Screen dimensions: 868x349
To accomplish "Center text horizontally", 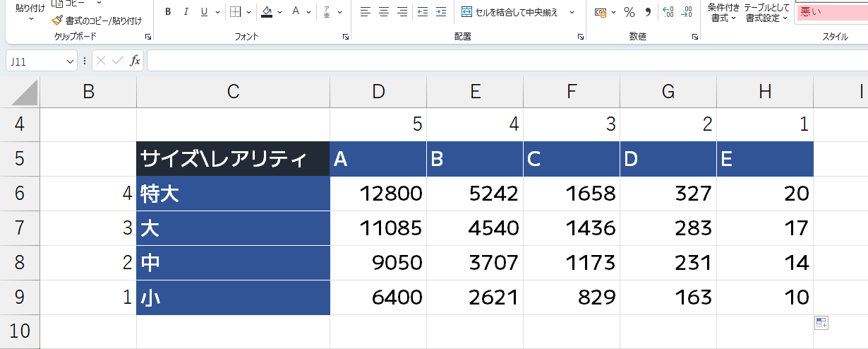I will coord(384,11).
